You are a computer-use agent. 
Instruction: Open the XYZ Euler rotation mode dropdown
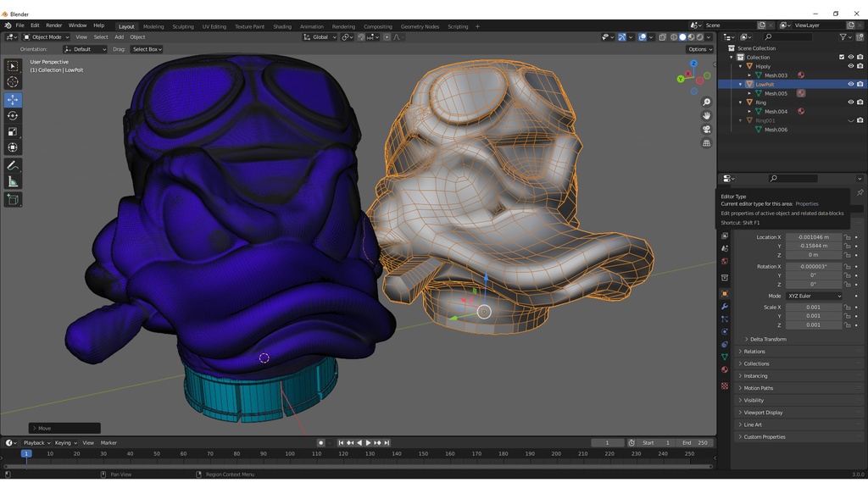pos(814,296)
